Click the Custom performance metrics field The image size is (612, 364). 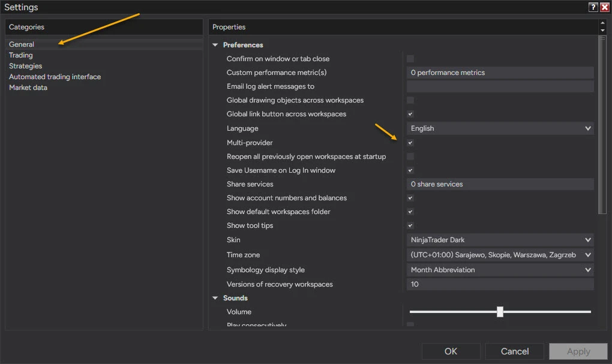pos(500,73)
